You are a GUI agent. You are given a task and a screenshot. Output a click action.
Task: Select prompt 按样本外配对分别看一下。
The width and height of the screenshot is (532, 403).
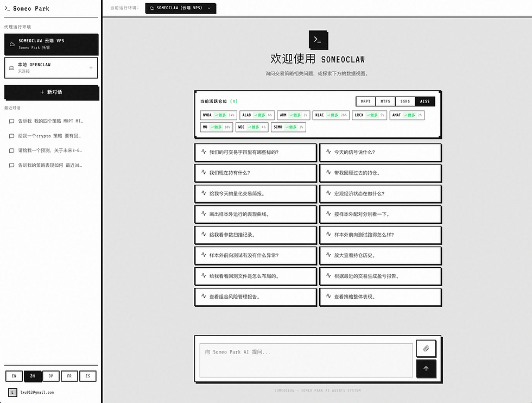pyautogui.click(x=381, y=215)
